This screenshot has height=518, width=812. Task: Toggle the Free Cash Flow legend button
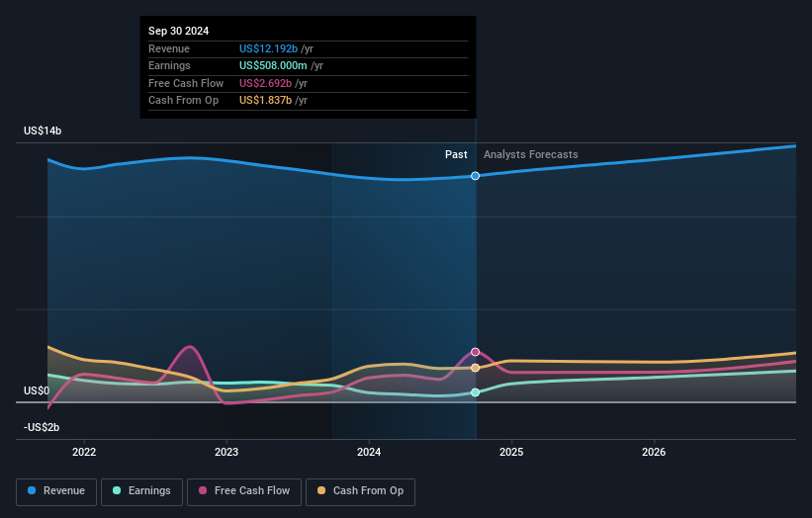(x=244, y=491)
